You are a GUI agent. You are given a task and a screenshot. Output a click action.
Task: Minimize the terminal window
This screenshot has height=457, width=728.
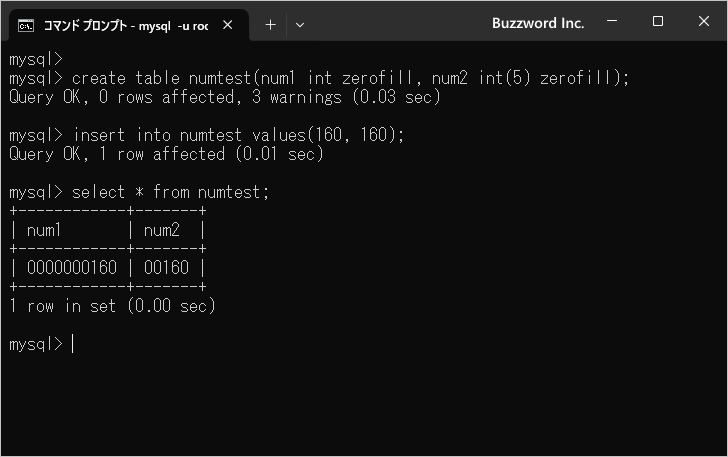click(x=612, y=21)
